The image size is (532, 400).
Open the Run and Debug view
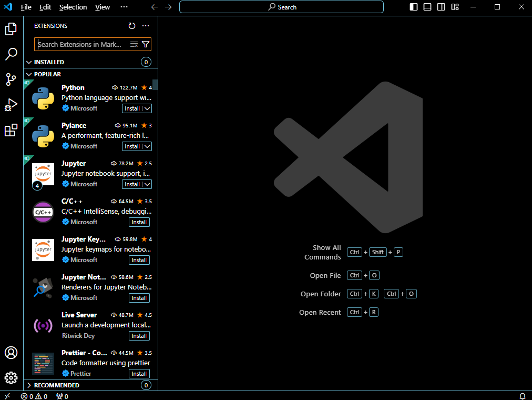11,105
